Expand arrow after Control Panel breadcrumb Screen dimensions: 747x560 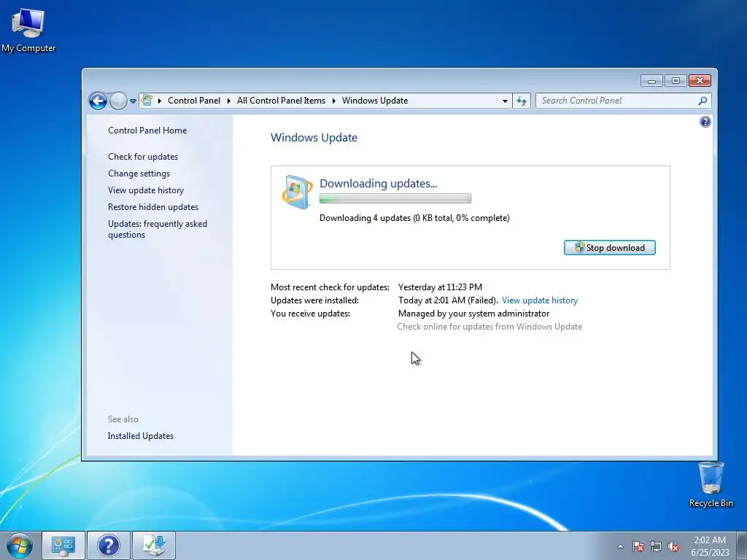[x=228, y=101]
